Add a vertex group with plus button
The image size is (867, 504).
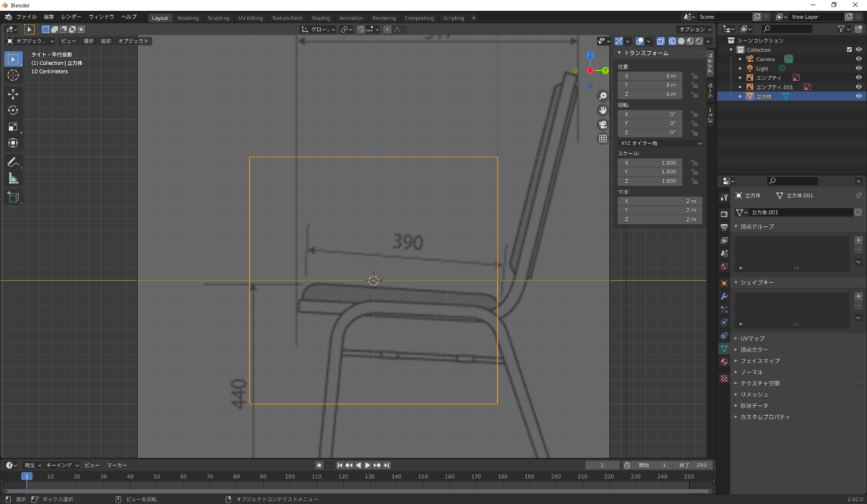tap(858, 240)
